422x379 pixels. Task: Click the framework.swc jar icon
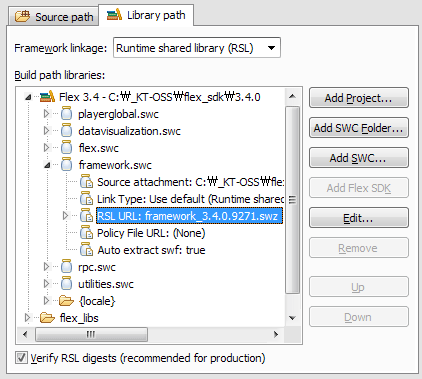coord(67,164)
